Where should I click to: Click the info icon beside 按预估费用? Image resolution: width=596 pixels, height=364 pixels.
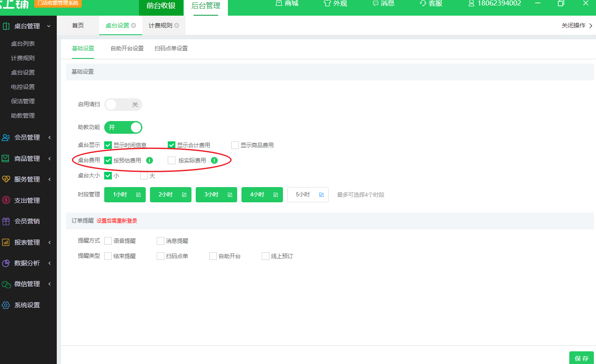(x=149, y=160)
